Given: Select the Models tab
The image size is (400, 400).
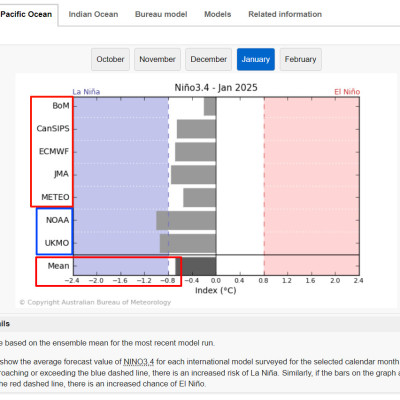Looking at the screenshot, I should click(218, 14).
